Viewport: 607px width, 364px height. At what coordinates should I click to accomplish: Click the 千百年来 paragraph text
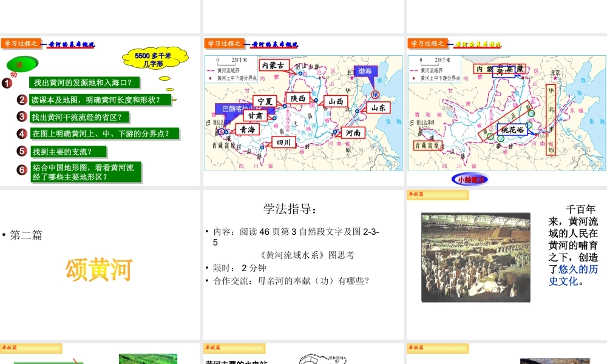[x=574, y=245]
